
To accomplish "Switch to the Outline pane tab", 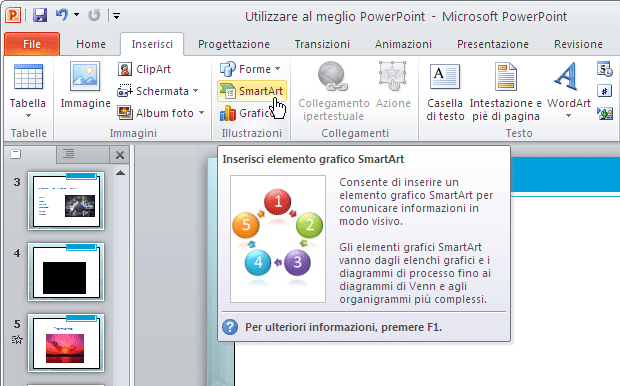I will (x=68, y=153).
